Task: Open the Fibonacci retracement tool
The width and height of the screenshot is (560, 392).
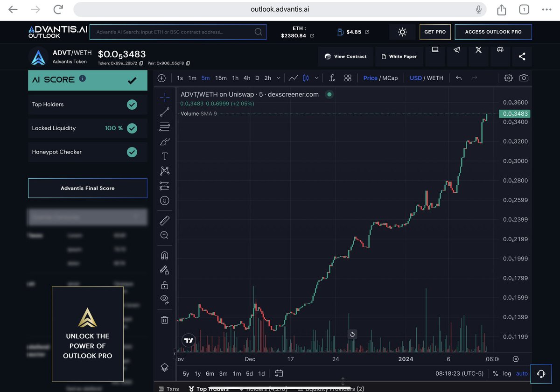Action: (x=164, y=126)
